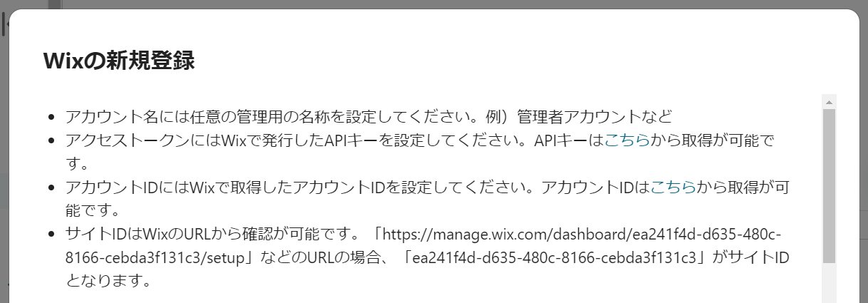Click the Wixの新規登録 heading
This screenshot has width=868, height=303.
click(x=119, y=61)
